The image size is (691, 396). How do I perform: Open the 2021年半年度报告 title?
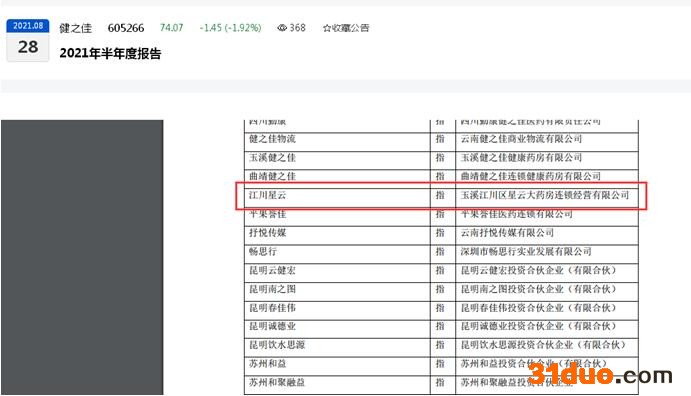tap(110, 54)
